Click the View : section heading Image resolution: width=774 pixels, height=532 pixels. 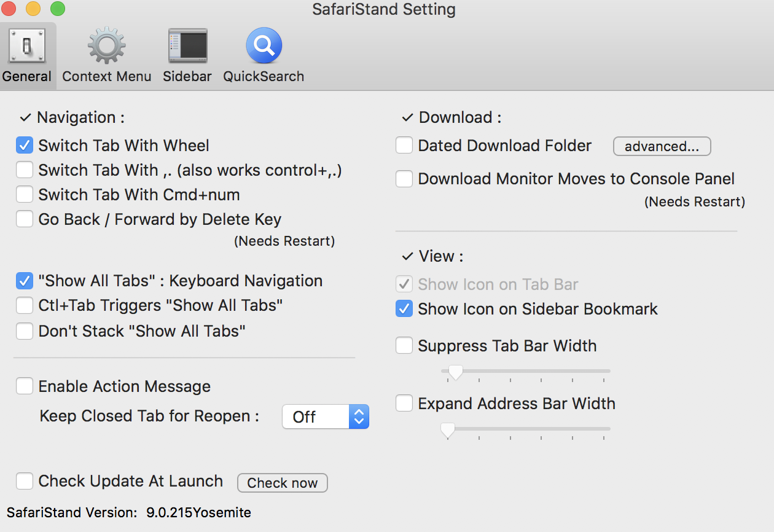pyautogui.click(x=441, y=256)
